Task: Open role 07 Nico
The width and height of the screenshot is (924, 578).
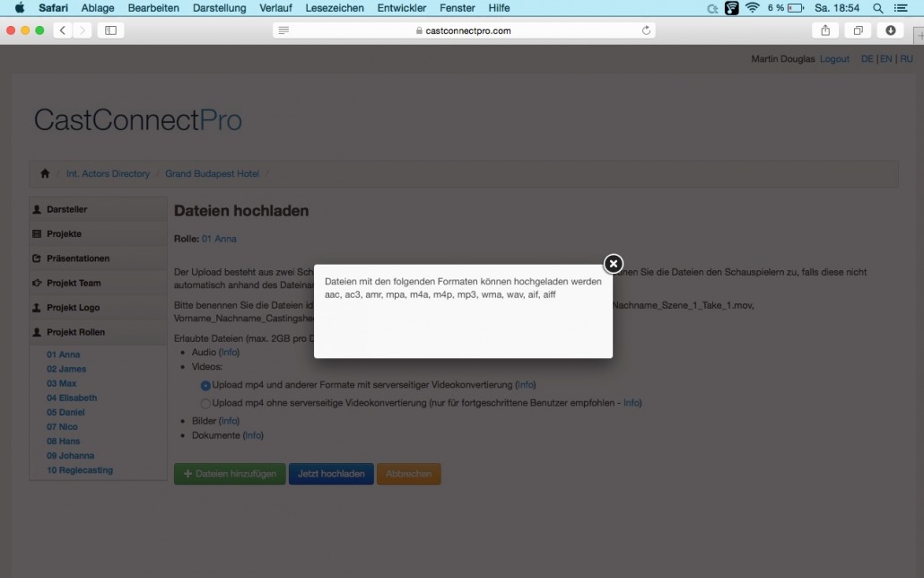Action: (62, 426)
